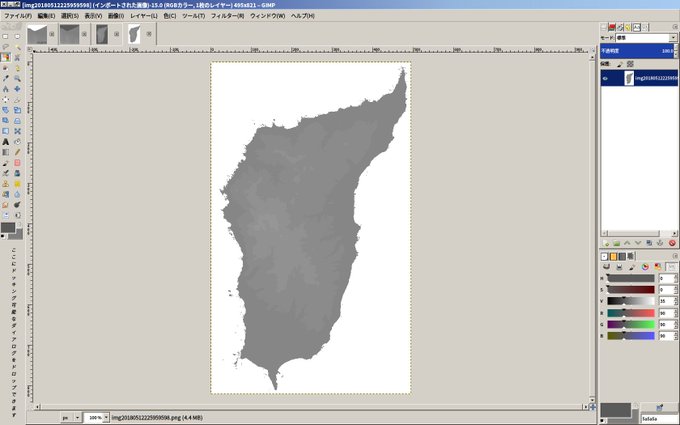Select the Color Picker eyedropper tool
Image resolution: width=680 pixels, height=425 pixels.
[x=6, y=78]
